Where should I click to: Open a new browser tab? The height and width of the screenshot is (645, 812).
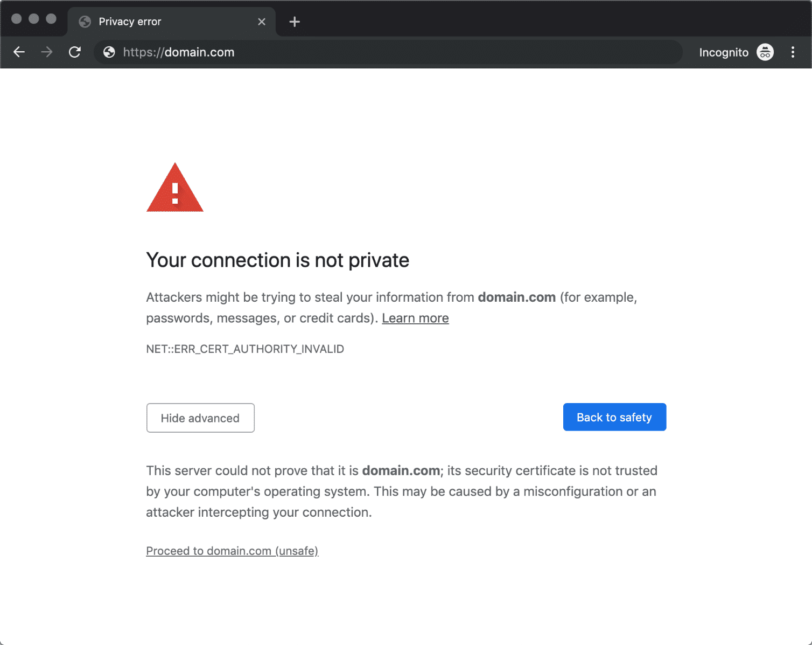coord(294,22)
